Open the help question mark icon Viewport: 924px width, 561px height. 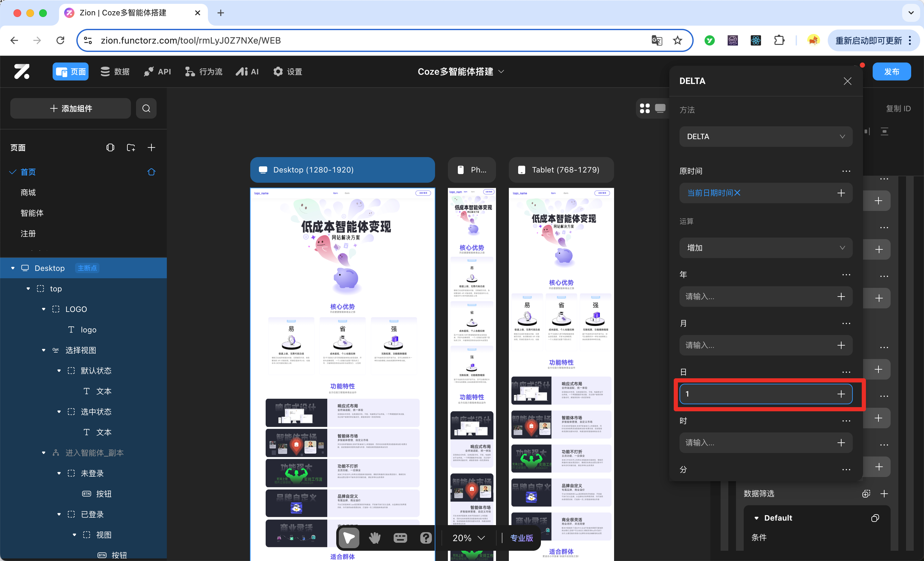426,538
